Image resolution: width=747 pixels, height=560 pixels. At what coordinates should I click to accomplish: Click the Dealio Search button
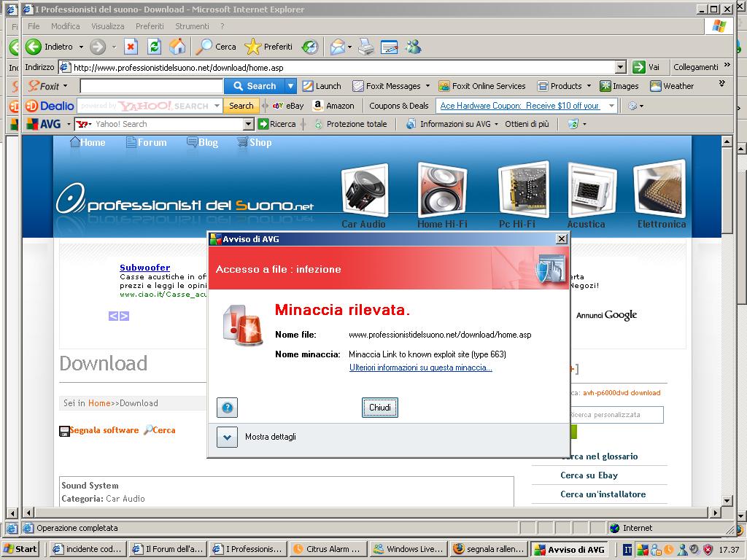pos(241,106)
